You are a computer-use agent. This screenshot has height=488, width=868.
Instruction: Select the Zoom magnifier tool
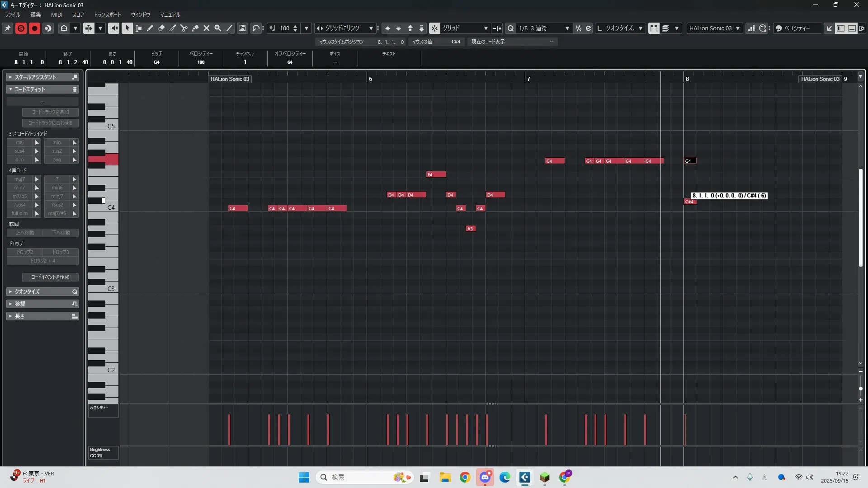(x=218, y=28)
